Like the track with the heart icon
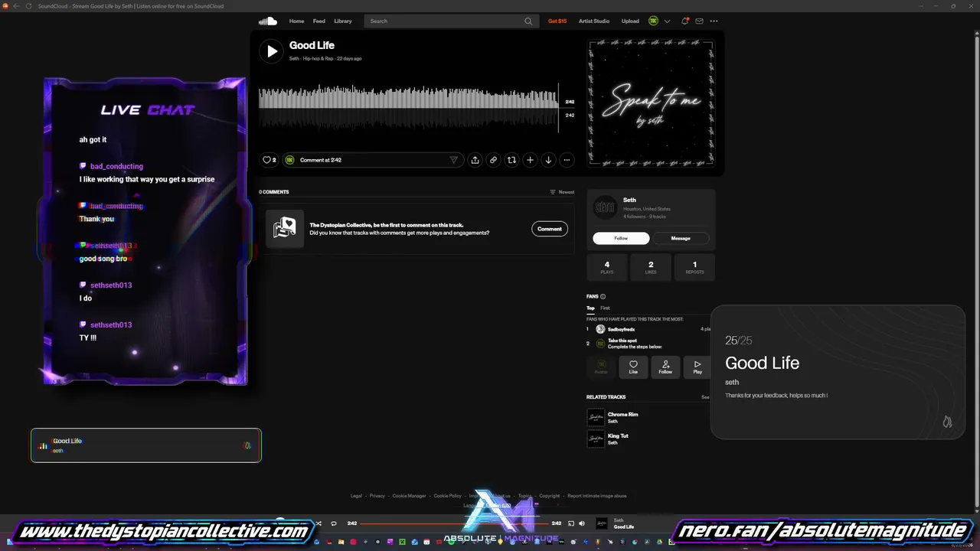This screenshot has width=980, height=551. [x=267, y=160]
